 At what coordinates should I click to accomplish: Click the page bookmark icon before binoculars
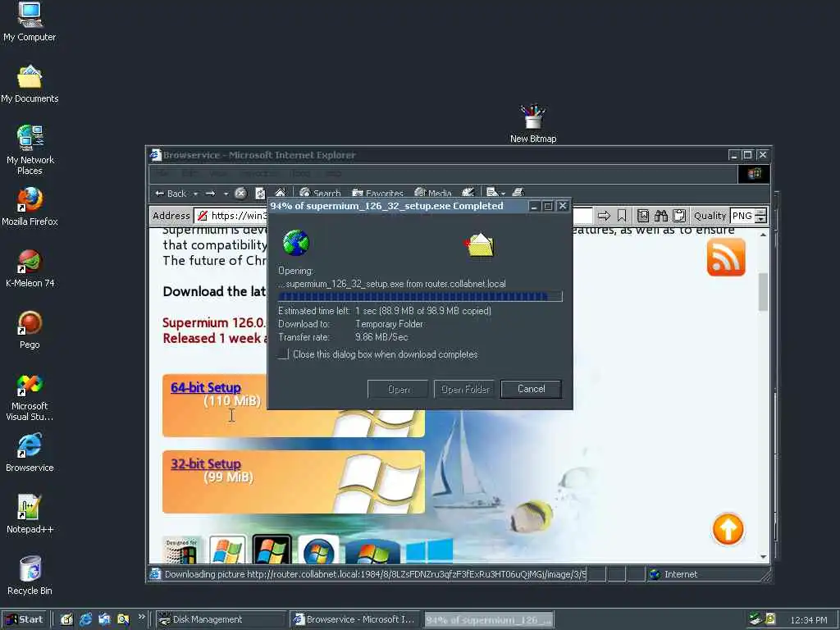643,216
